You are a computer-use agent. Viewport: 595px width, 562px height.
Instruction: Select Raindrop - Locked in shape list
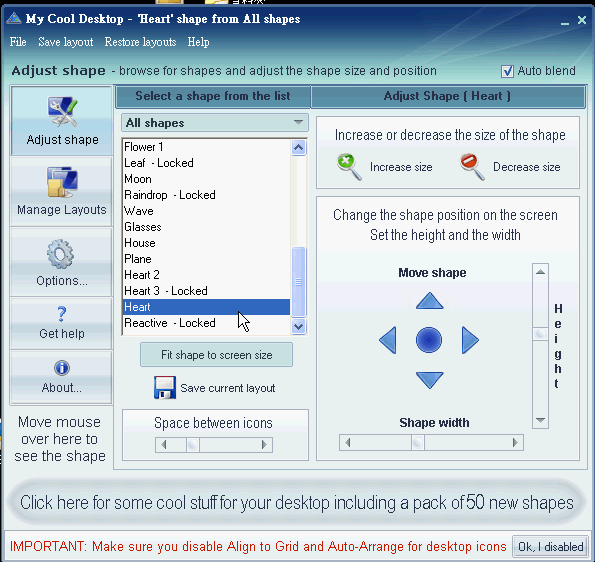pyautogui.click(x=206, y=195)
